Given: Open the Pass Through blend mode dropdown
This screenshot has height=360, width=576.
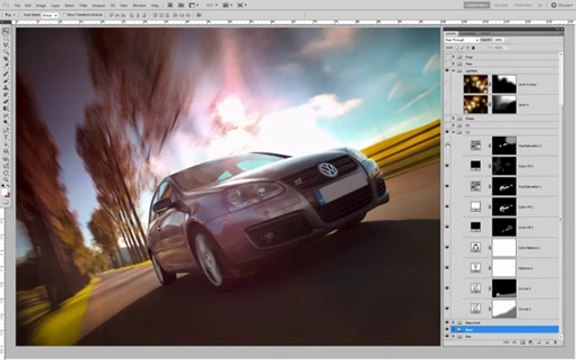Looking at the screenshot, I should [x=461, y=40].
